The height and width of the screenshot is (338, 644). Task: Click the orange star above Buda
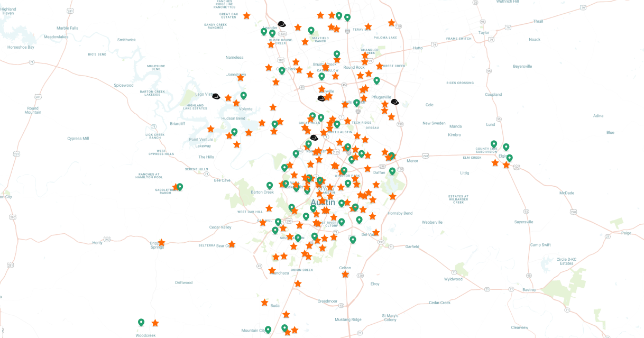tap(264, 303)
